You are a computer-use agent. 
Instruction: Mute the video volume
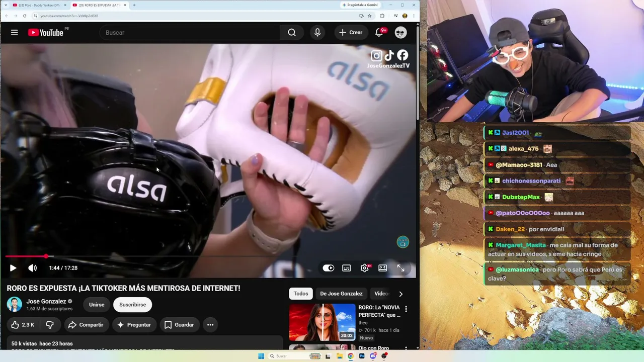[33, 268]
